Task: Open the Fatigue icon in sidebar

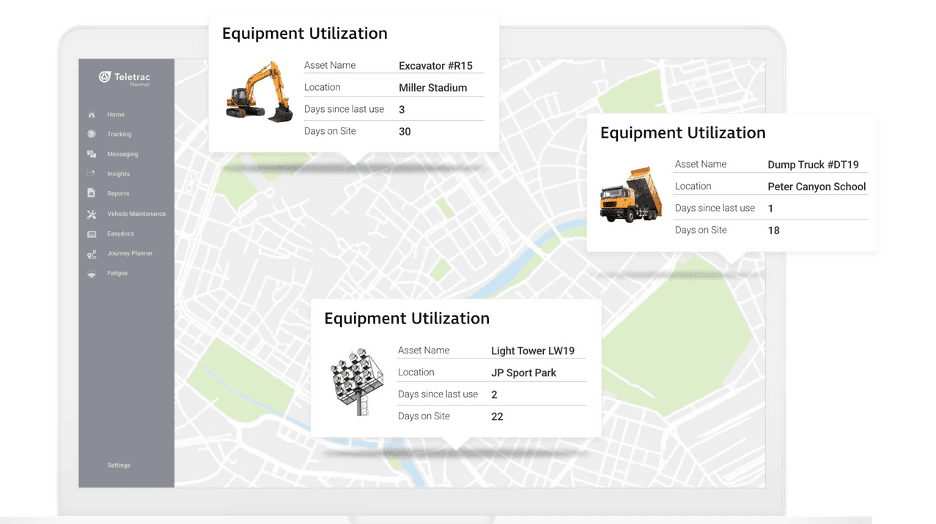Action: [x=91, y=273]
